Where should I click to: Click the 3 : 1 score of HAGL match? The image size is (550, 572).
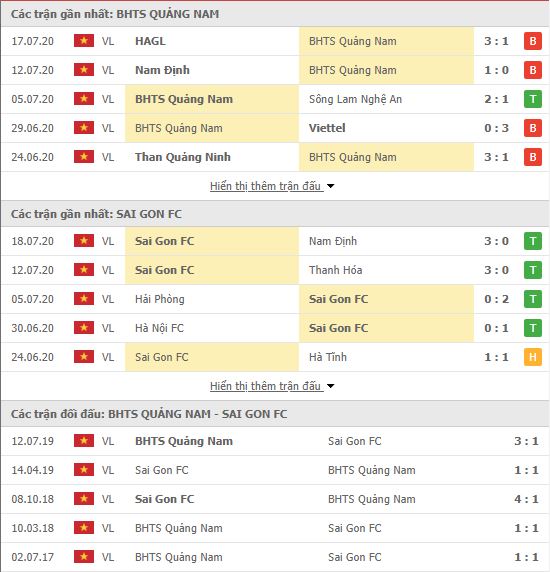pos(496,41)
